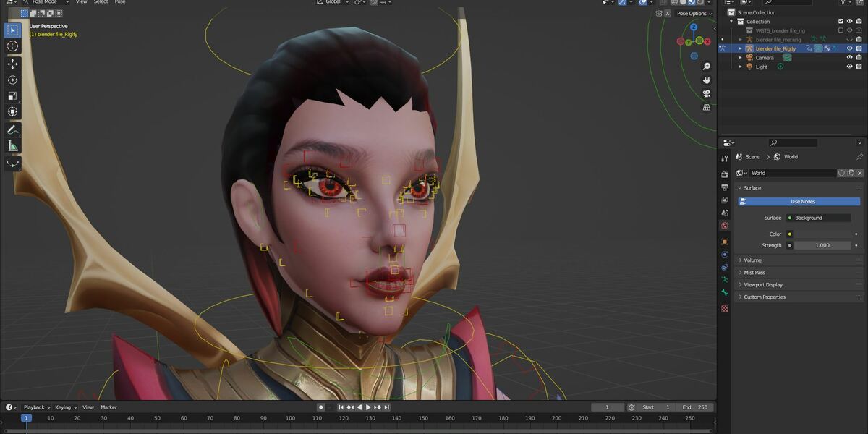Open the Tool properties tab
The width and height of the screenshot is (868, 434).
click(725, 158)
